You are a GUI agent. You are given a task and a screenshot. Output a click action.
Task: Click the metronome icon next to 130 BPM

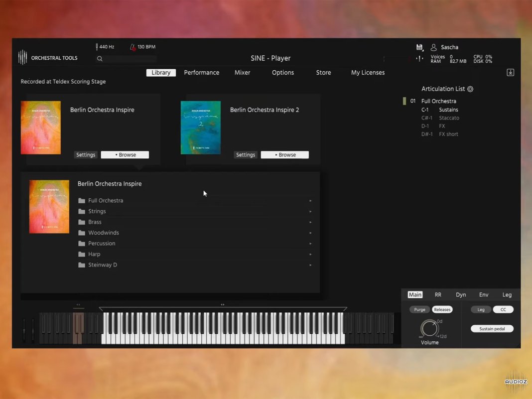tap(133, 46)
